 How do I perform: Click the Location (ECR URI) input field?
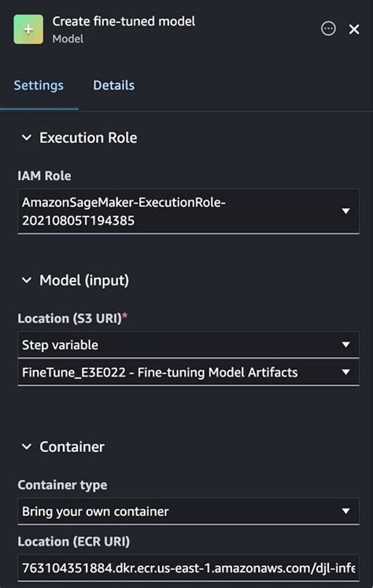click(x=188, y=568)
